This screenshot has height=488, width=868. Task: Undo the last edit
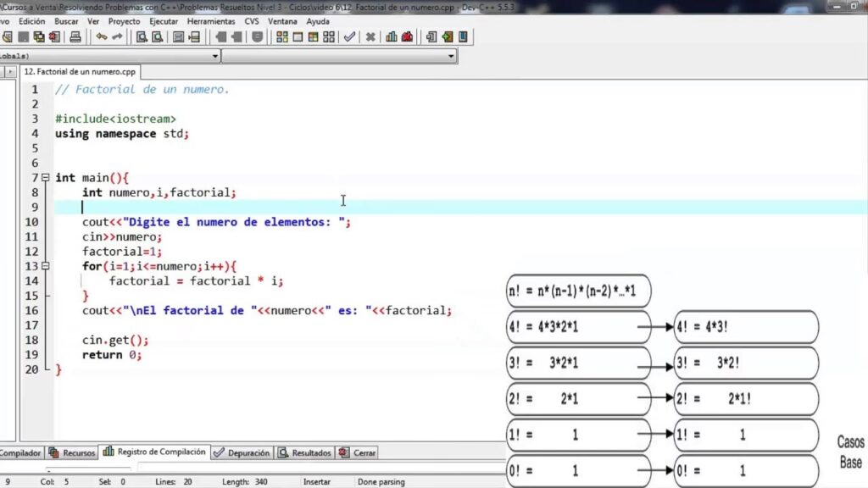(x=102, y=36)
